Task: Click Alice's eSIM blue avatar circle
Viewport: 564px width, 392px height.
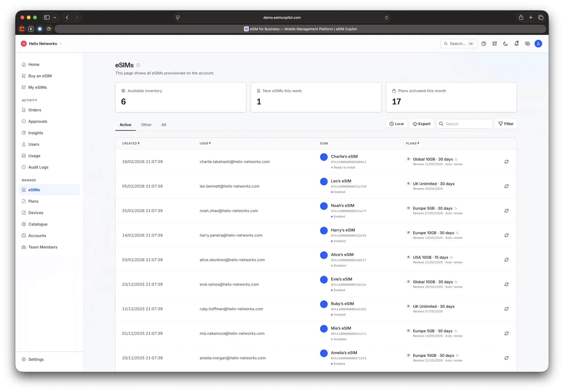Action: point(324,255)
